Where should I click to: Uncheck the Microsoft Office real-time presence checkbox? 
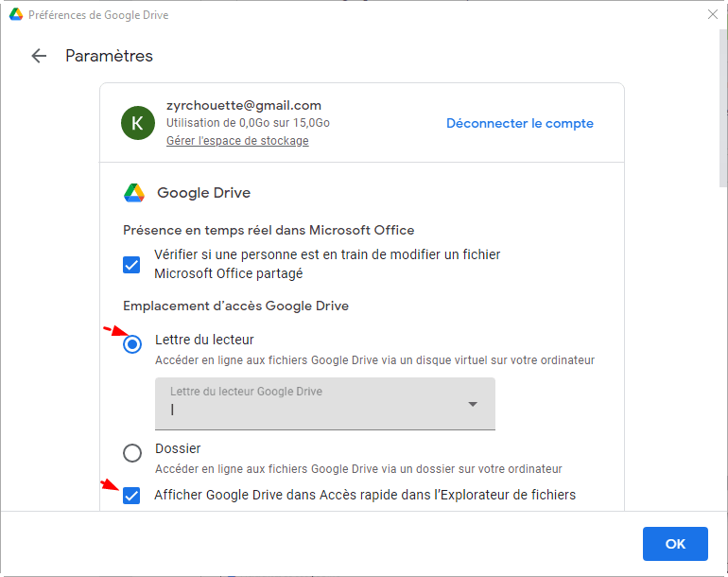point(132,264)
